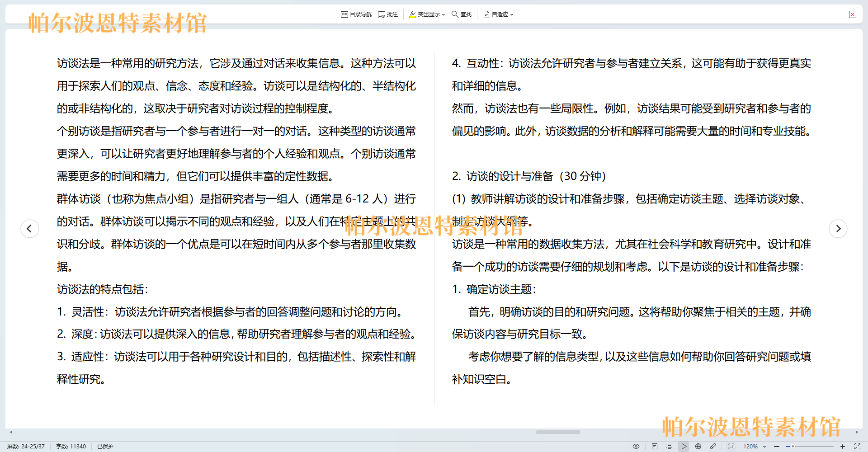This screenshot has height=452, width=868.
Task: Adjust the zoom slider handle
Action: click(793, 446)
